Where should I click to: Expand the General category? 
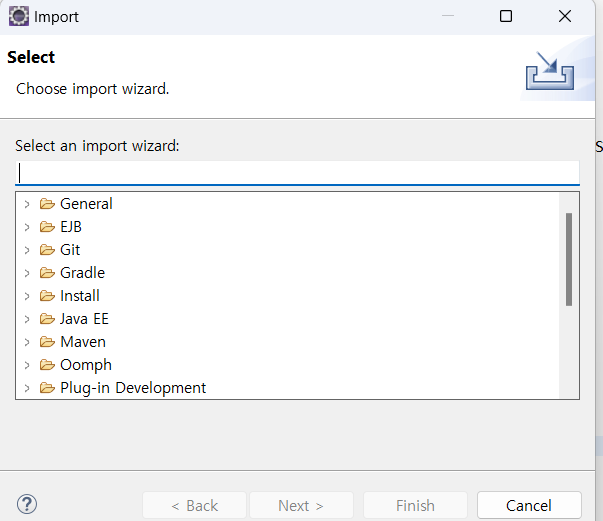click(27, 204)
